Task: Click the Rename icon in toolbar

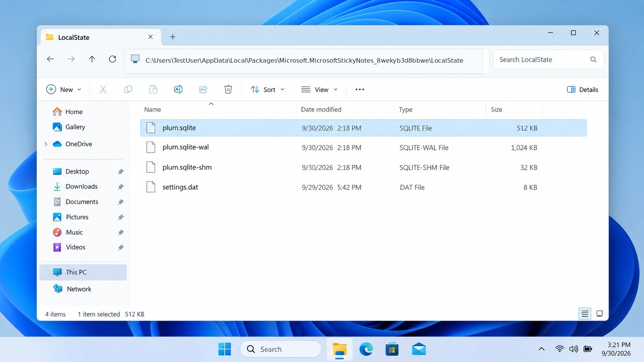Action: coord(178,90)
